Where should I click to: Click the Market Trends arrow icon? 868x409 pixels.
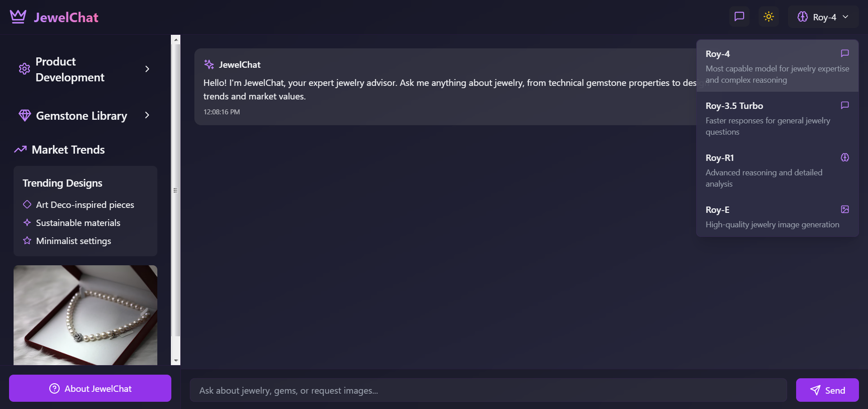[x=20, y=150]
